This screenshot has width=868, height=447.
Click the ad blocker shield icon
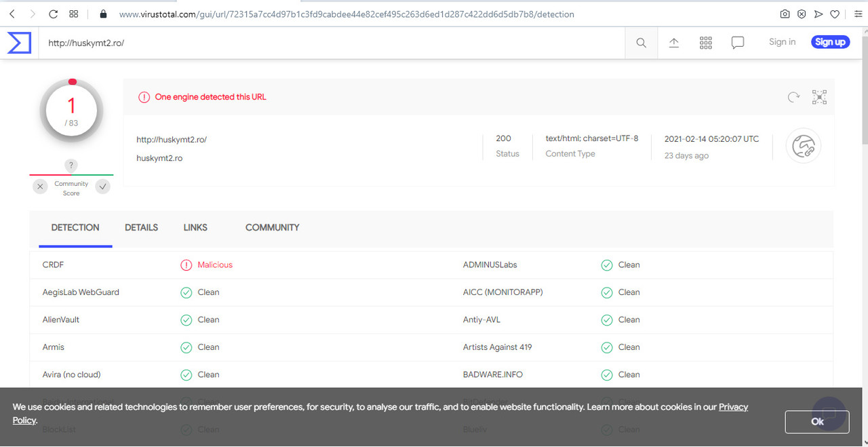(802, 14)
